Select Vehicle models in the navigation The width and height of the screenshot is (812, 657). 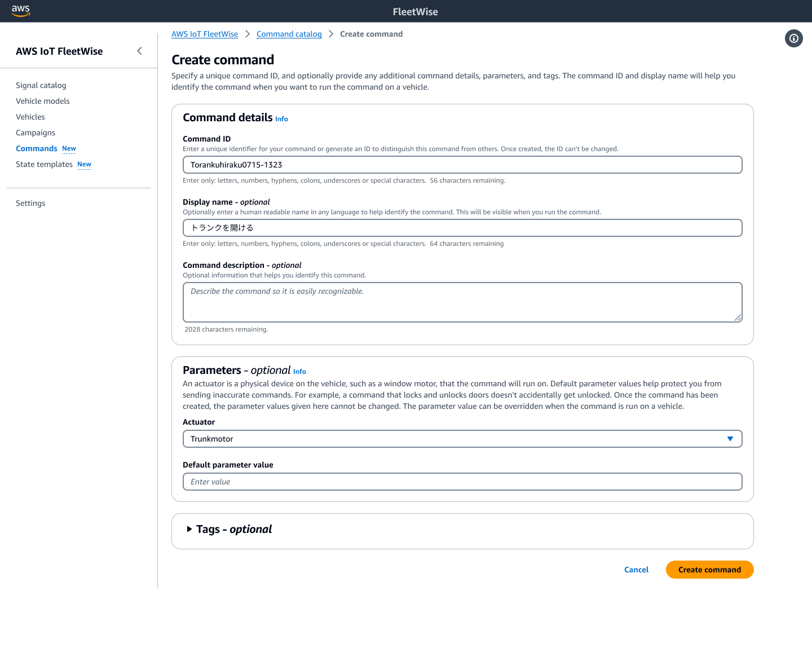coord(42,101)
